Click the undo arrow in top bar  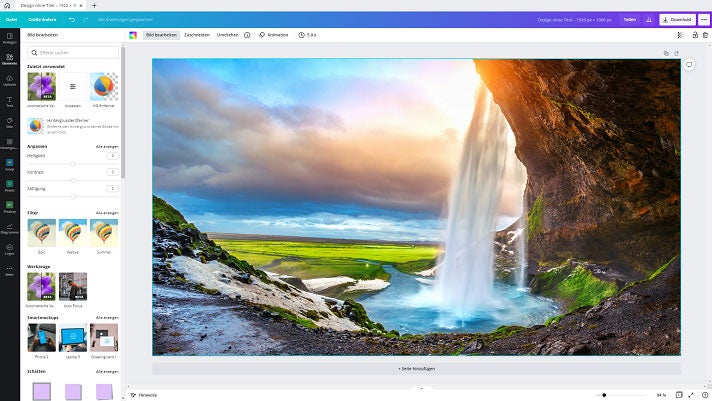(72, 19)
